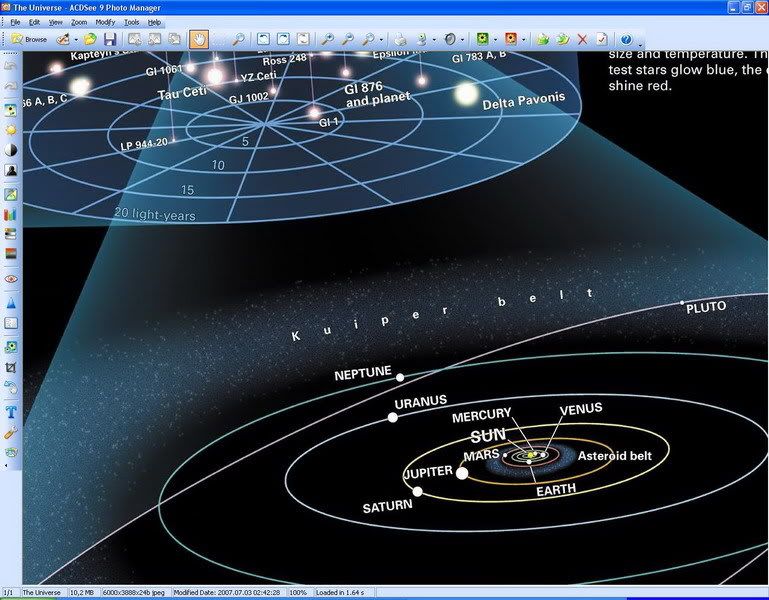Screen dimensions: 769x600
Task: Click the '20 light-years' label in image
Action: point(154,214)
